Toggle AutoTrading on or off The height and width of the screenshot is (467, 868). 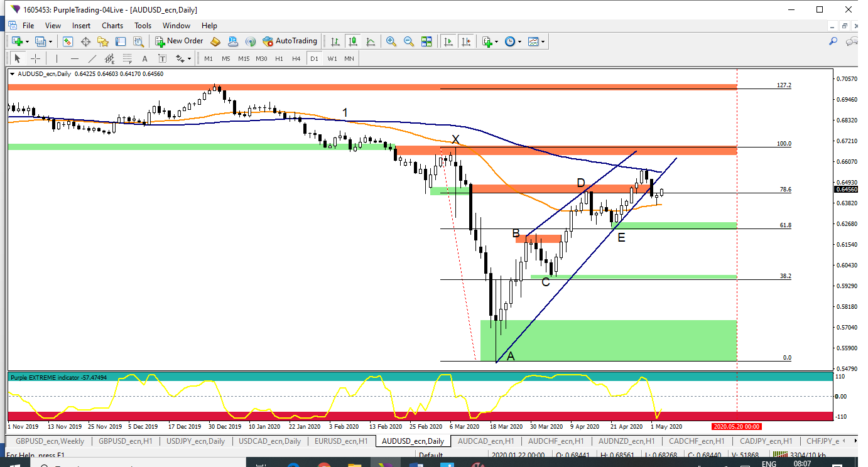tap(290, 41)
